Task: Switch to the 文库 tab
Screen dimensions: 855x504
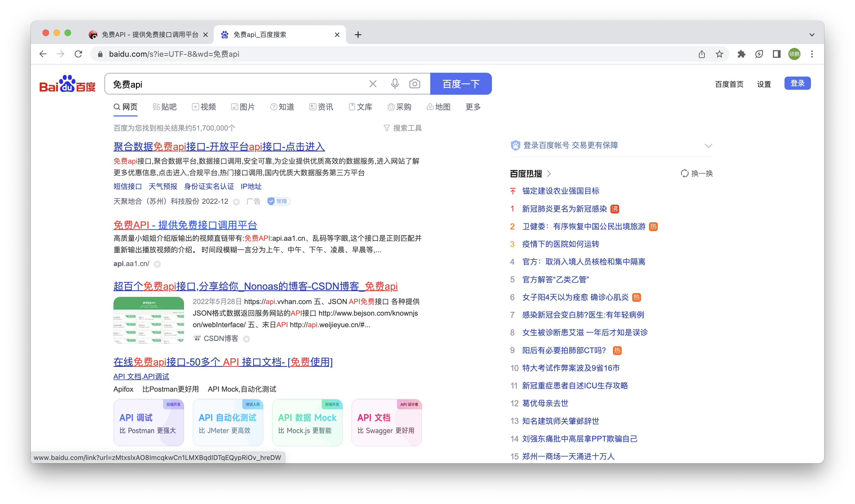Action: coord(360,107)
